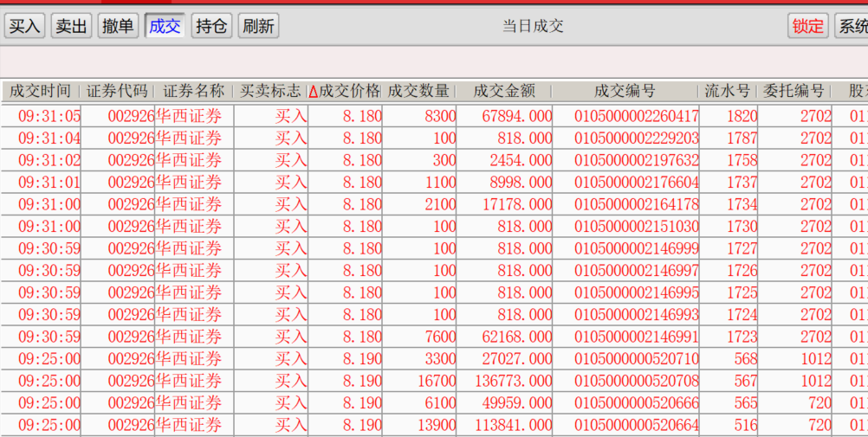Click trade number 0105000000520666
Viewport: 868px width, 437px height.
click(637, 403)
